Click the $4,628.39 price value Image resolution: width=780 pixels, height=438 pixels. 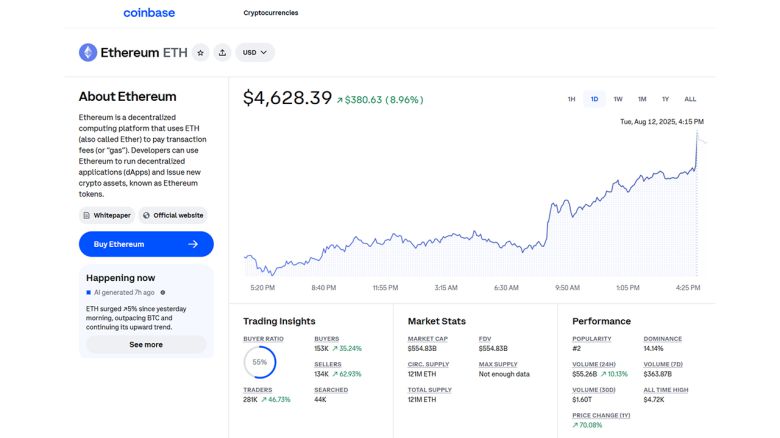287,98
